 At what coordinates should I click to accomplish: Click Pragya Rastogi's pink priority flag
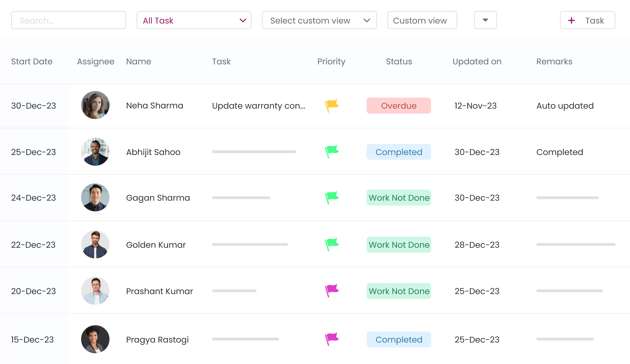point(332,339)
